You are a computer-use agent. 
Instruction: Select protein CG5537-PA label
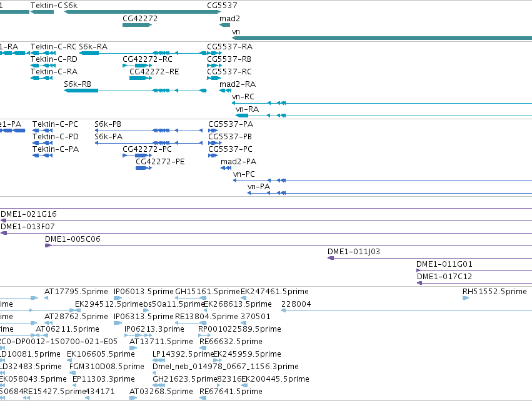(231, 124)
